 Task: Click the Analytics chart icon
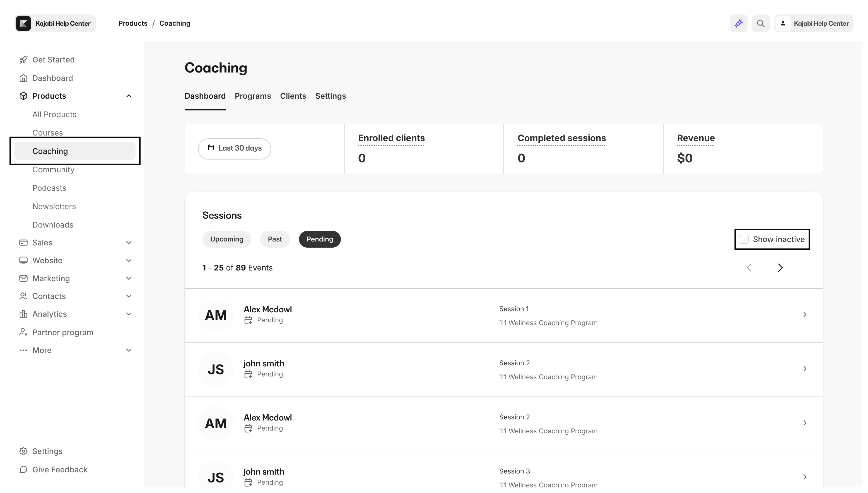pyautogui.click(x=23, y=314)
